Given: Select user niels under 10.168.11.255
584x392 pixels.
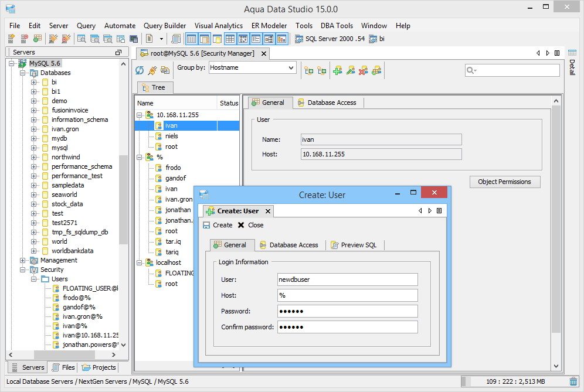Looking at the screenshot, I should click(171, 137).
